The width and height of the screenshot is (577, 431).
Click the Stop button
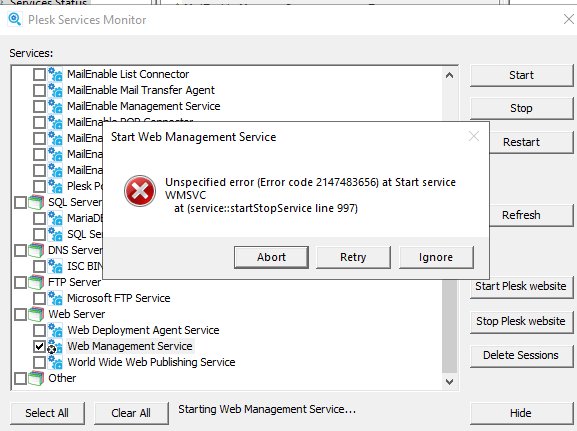tap(521, 109)
